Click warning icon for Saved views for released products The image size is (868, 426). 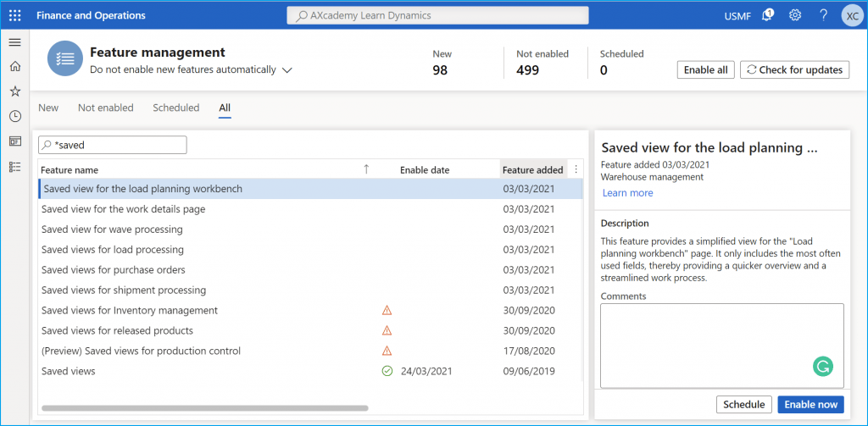coord(387,330)
